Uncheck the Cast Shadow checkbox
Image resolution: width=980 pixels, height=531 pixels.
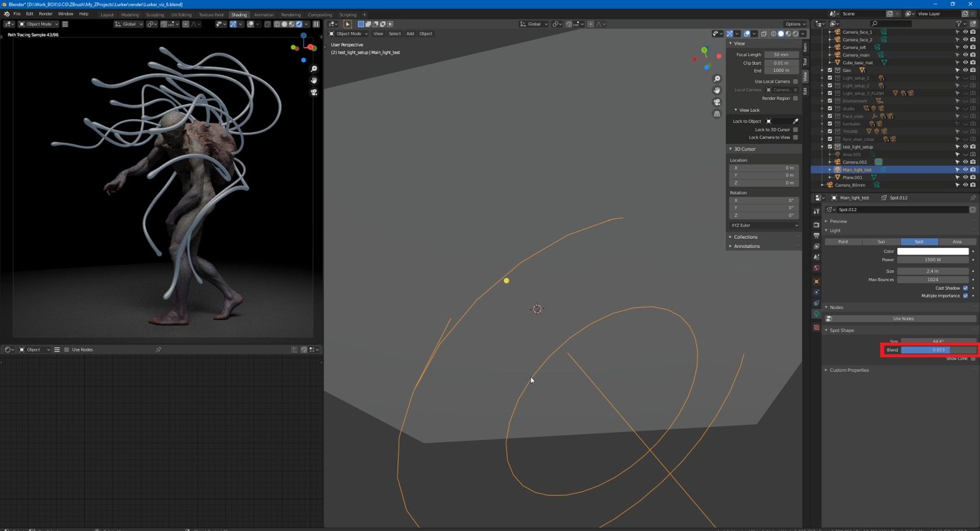coord(965,288)
